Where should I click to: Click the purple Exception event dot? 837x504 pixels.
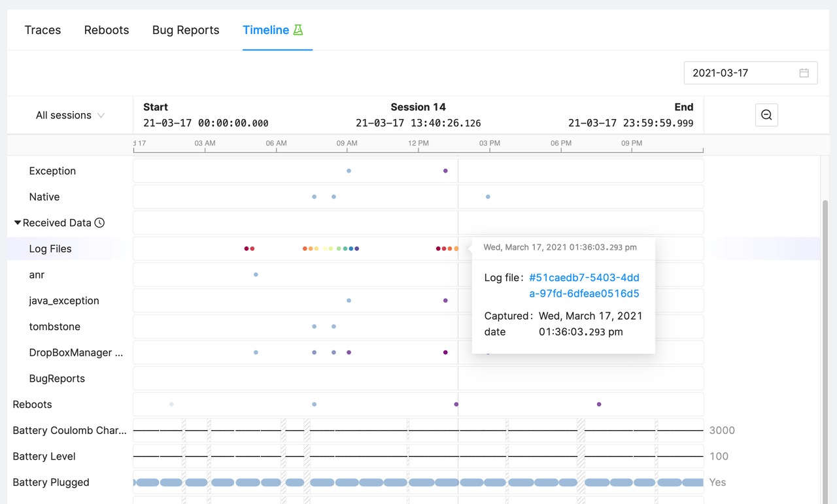click(445, 171)
